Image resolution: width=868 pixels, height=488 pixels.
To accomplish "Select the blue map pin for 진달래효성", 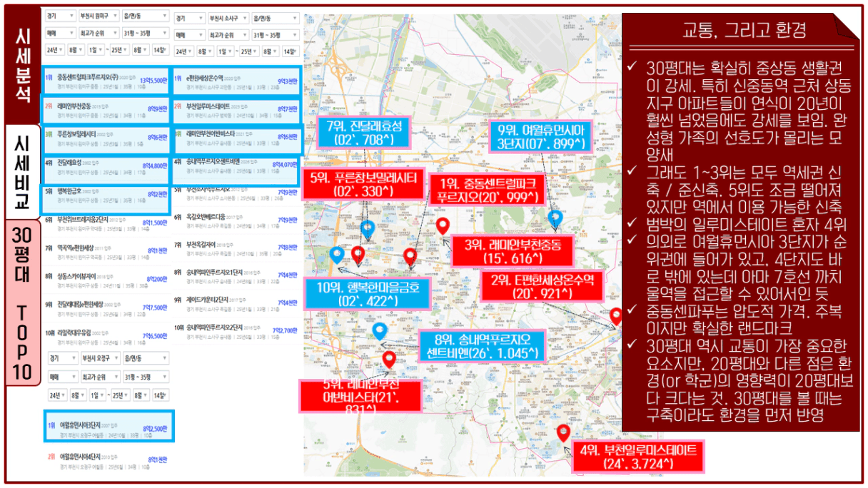I will (367, 230).
